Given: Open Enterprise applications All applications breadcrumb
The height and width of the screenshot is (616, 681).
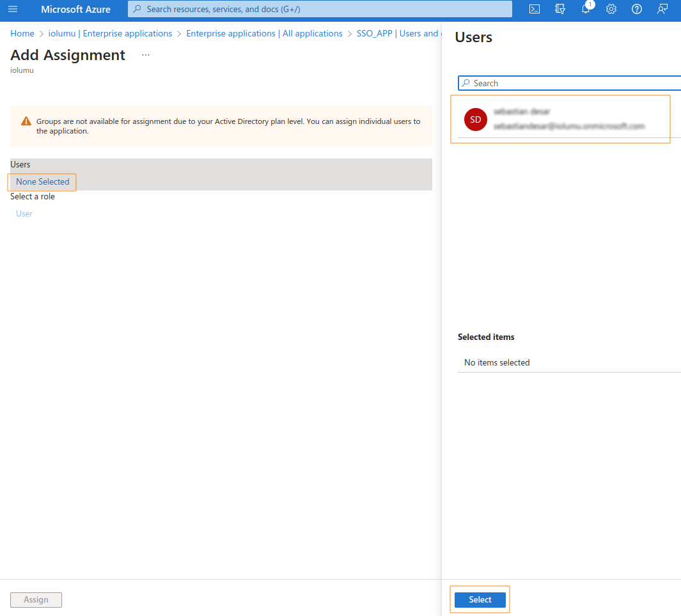Looking at the screenshot, I should [x=264, y=33].
